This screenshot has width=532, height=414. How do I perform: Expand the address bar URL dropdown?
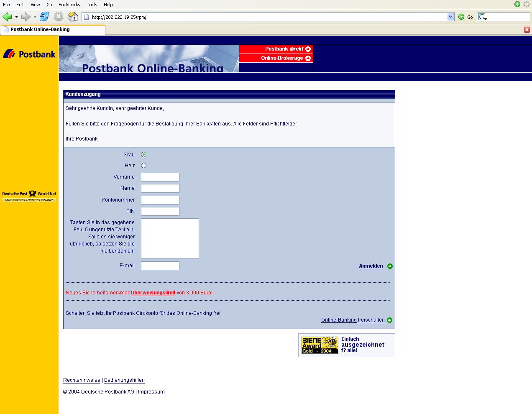pos(450,17)
